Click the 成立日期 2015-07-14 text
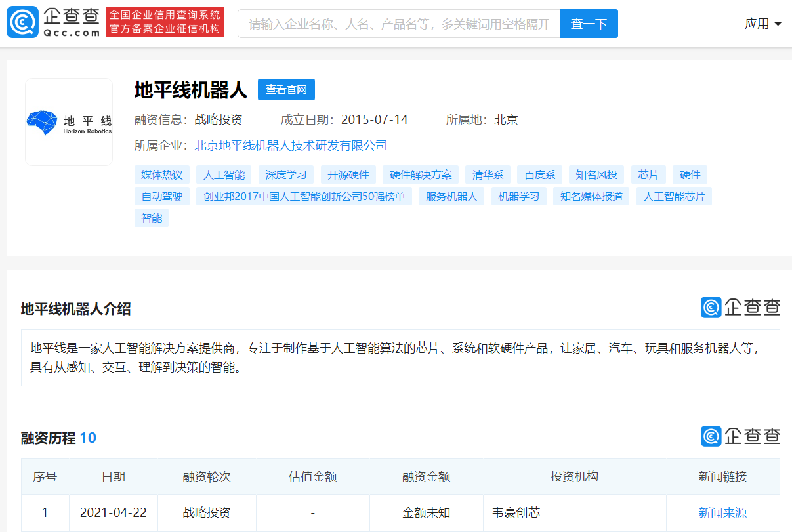The image size is (792, 532). click(x=344, y=120)
